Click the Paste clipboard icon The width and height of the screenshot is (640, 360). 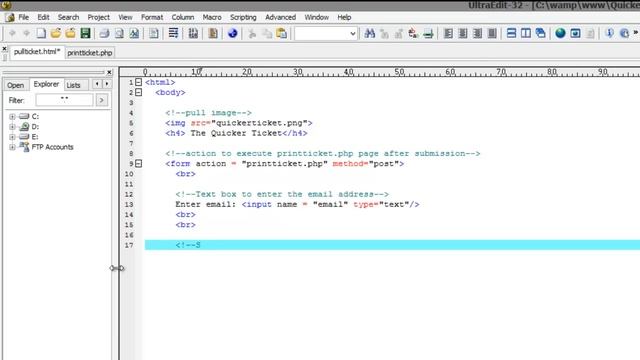tap(282, 33)
